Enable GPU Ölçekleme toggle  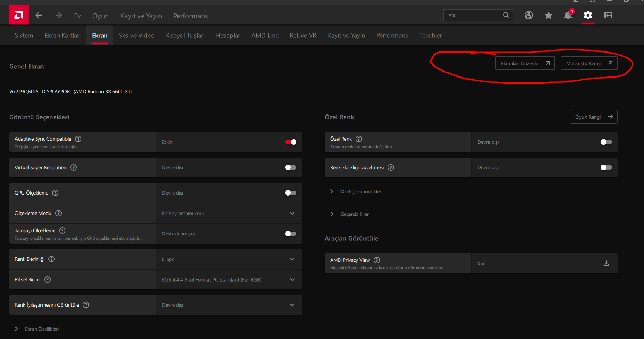(290, 193)
